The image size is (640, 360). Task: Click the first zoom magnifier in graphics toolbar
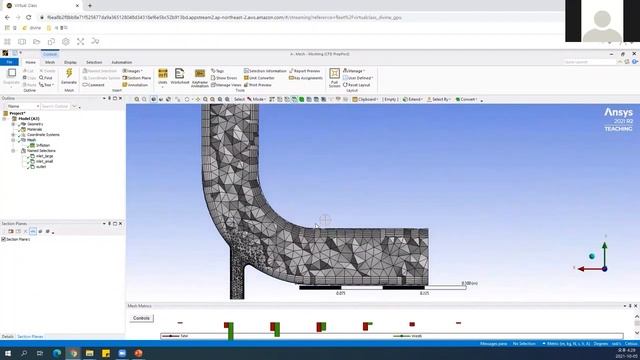137,99
